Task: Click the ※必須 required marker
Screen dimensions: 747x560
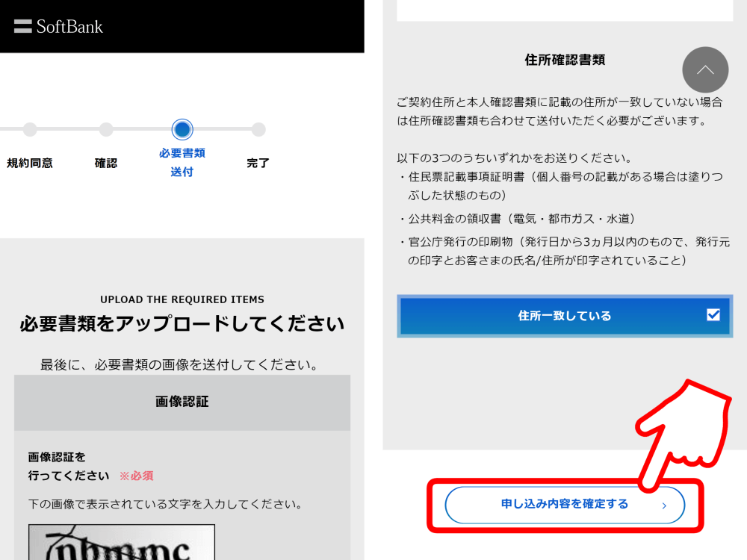Action: pos(136,476)
